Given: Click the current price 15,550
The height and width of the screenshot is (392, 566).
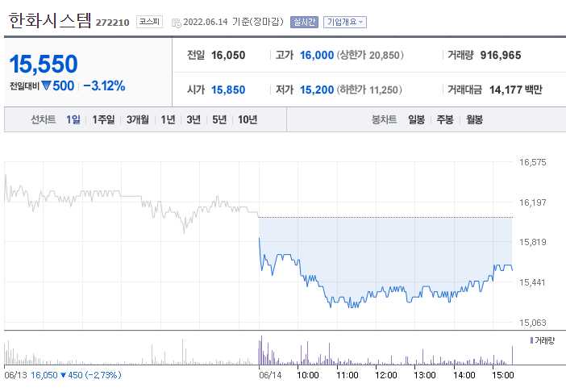Looking at the screenshot, I should (44, 64).
